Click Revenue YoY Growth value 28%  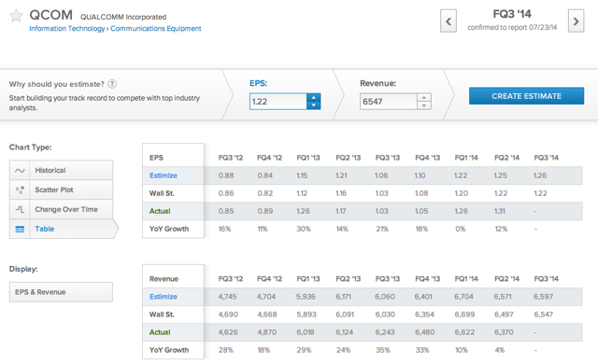(226, 350)
